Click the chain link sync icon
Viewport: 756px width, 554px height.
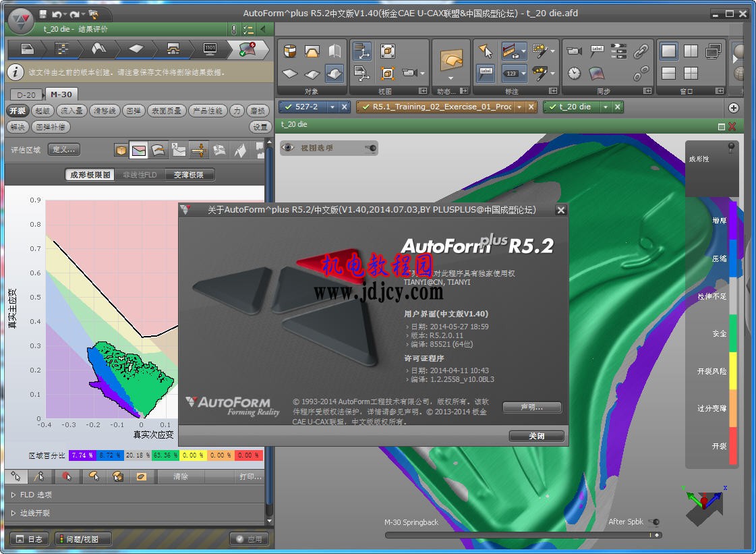[x=641, y=51]
